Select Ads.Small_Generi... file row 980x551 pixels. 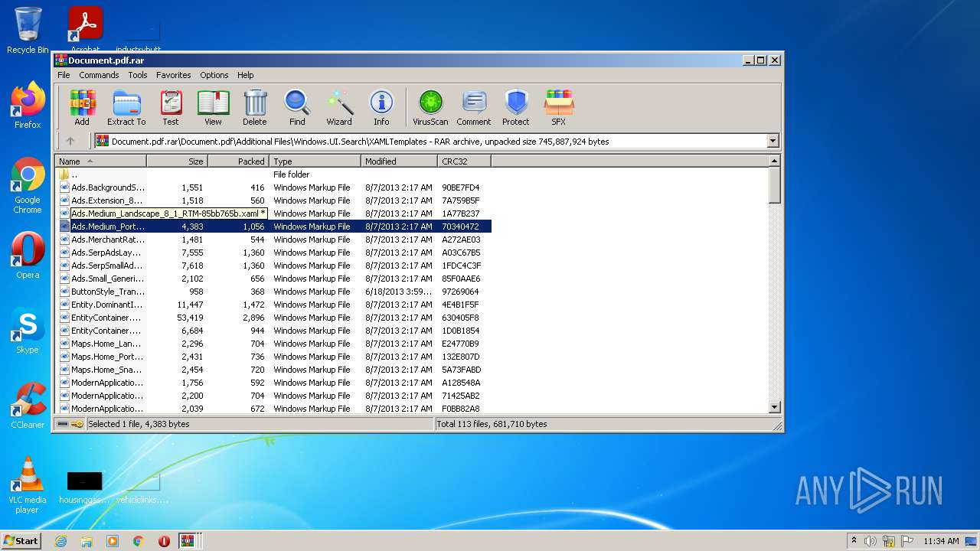[x=273, y=279]
